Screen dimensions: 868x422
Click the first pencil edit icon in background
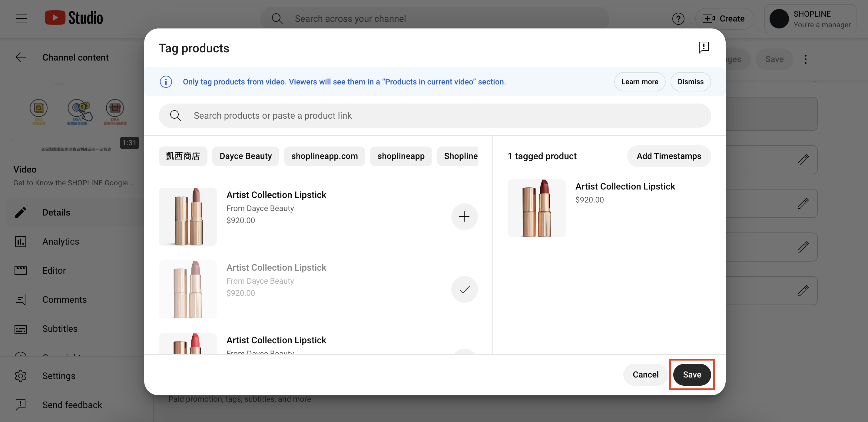coord(803,160)
